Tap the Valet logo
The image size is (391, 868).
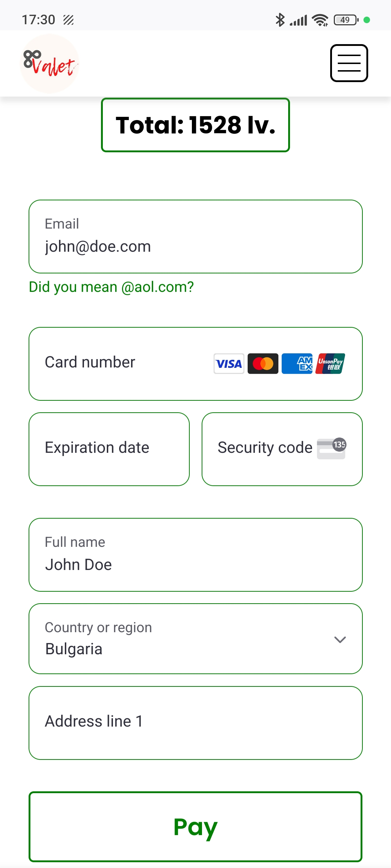coord(50,64)
